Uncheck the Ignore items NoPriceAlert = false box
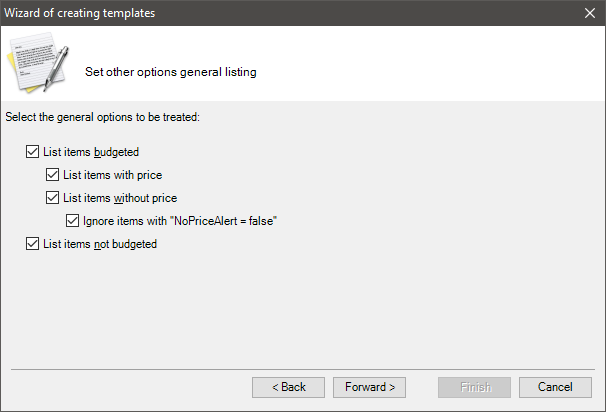 pos(72,221)
